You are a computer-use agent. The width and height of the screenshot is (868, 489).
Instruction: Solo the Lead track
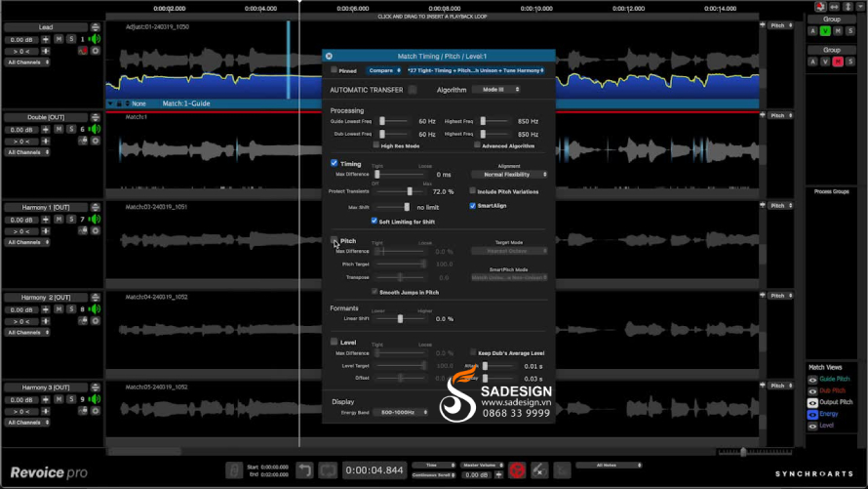[x=71, y=39]
